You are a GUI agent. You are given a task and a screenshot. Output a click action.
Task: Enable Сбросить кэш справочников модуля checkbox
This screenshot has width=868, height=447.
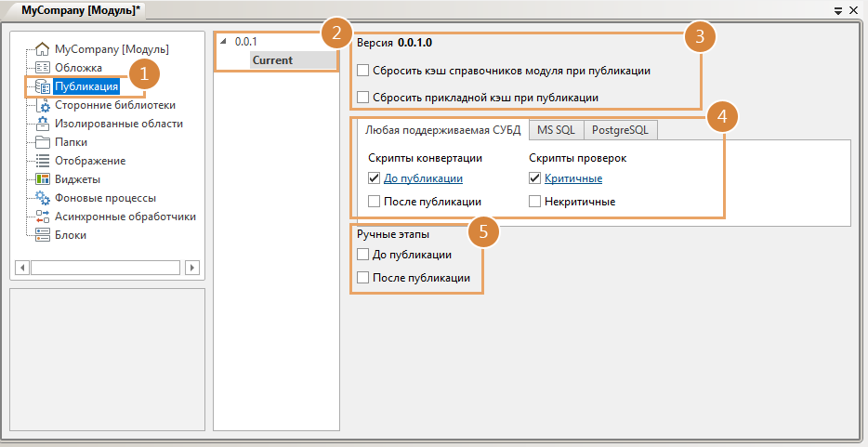[362, 71]
